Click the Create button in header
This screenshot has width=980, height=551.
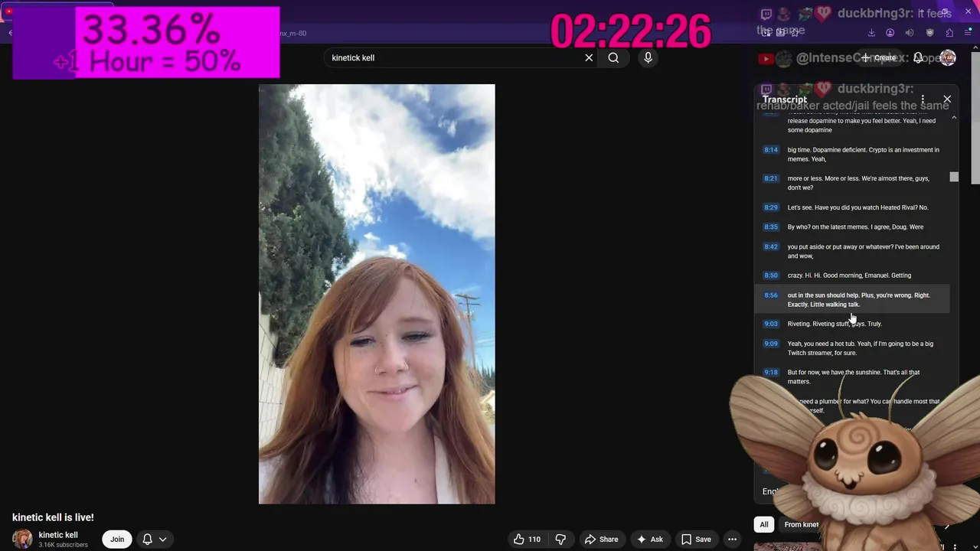(878, 57)
